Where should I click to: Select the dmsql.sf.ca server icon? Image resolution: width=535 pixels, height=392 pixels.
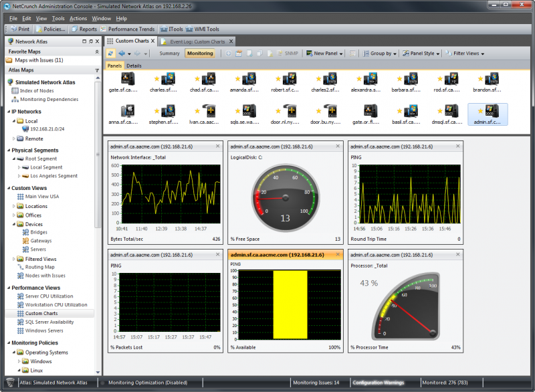[x=451, y=111]
